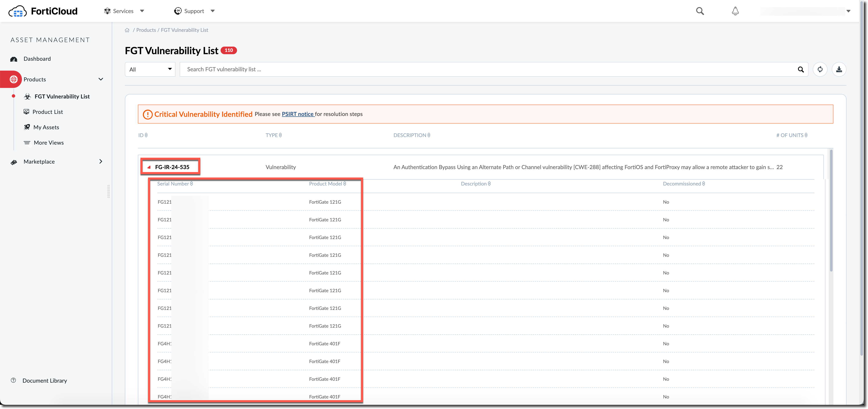Open the Services menu
Screen dimensions: 868x409
click(x=124, y=11)
